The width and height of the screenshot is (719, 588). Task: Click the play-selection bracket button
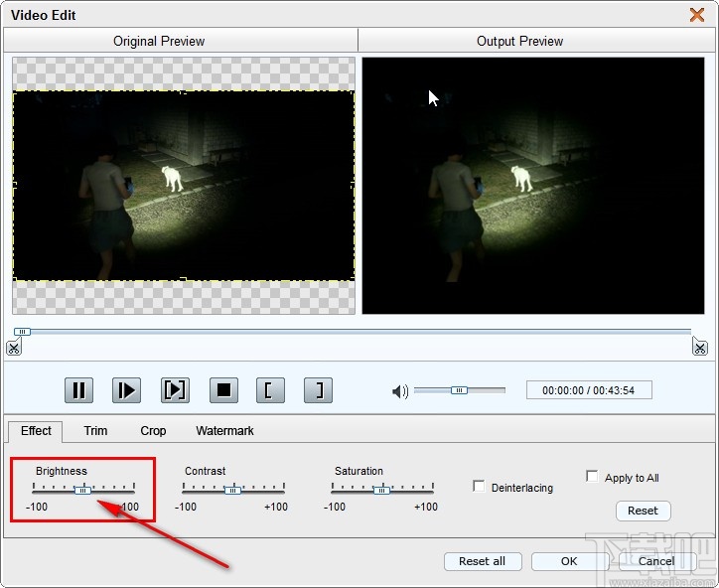click(x=175, y=390)
